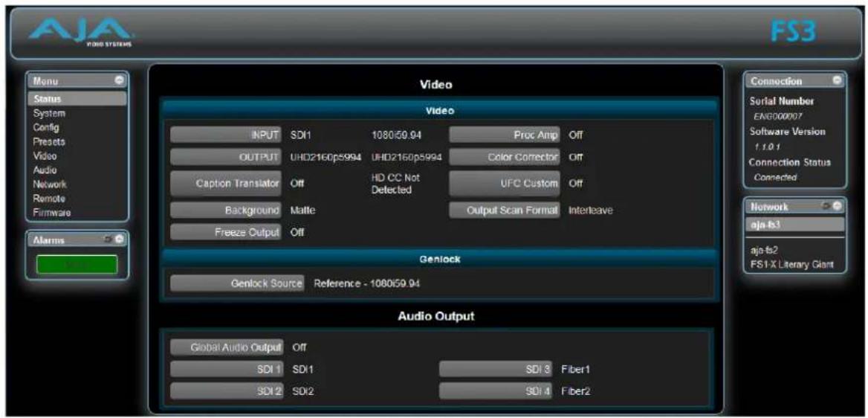Click the OUTPUT button

[x=227, y=158]
